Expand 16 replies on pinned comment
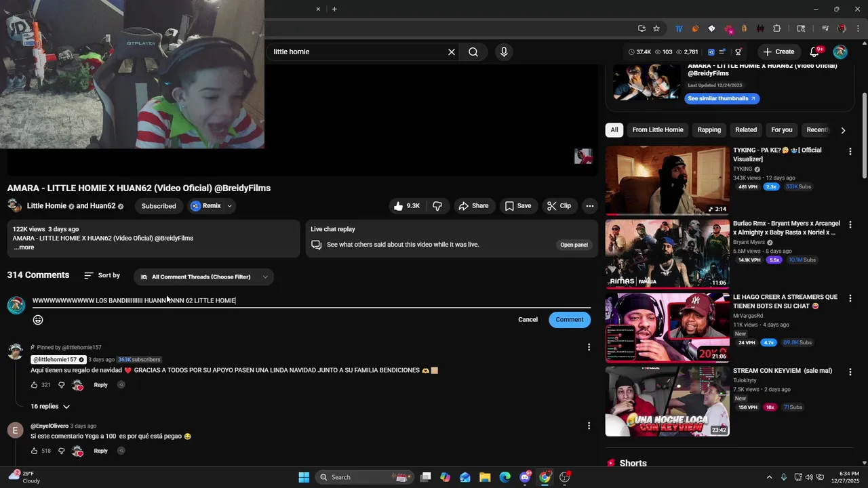 click(x=50, y=407)
